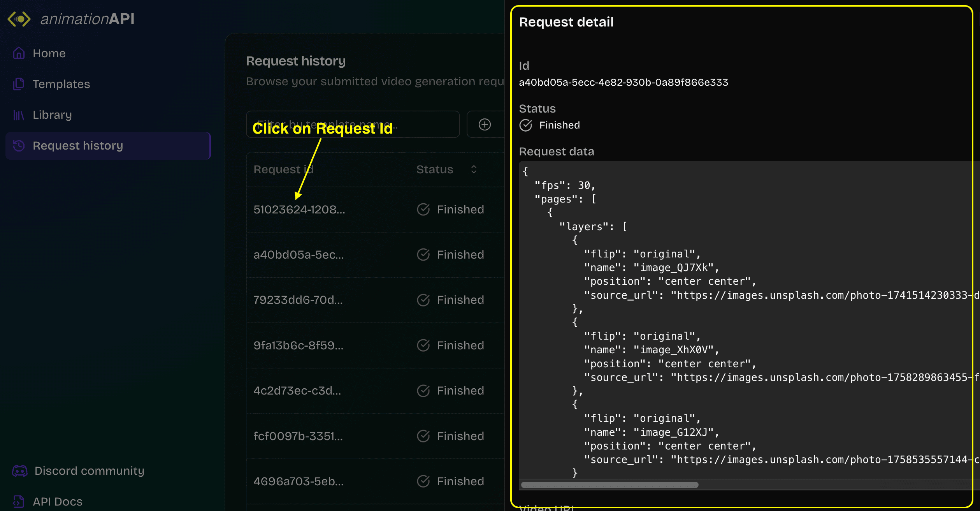Select the Request history clock icon
The image size is (980, 511).
tap(19, 145)
